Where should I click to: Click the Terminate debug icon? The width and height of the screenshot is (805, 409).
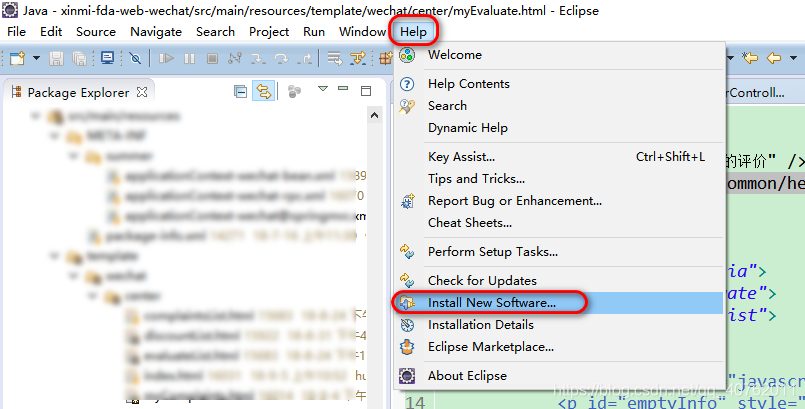pos(212,59)
